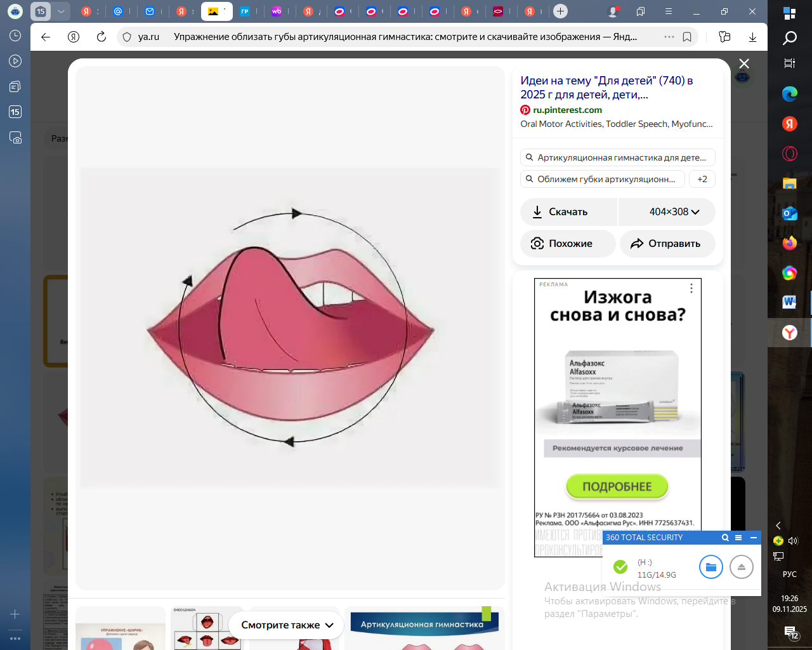This screenshot has height=650, width=812.
Task: Eject drive H in 360 Total Security
Action: 741,567
